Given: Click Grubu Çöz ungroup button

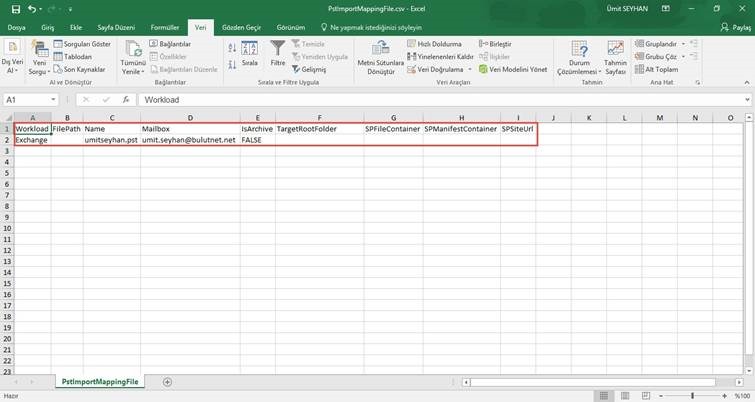Looking at the screenshot, I should [x=656, y=56].
